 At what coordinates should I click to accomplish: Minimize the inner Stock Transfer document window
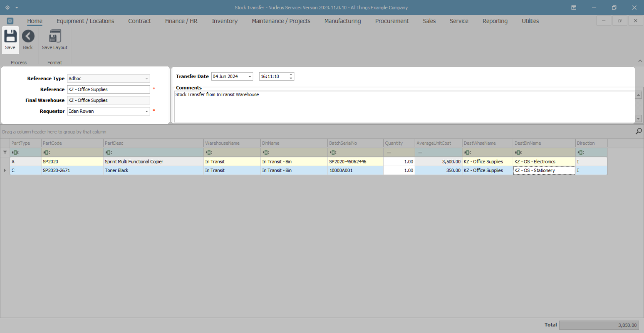tap(603, 21)
